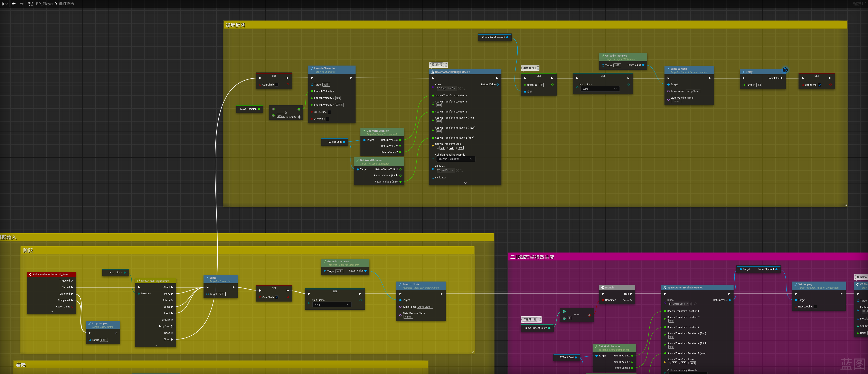
Task: Click the 二段跳计数 comment bubble
Action: tap(530, 319)
